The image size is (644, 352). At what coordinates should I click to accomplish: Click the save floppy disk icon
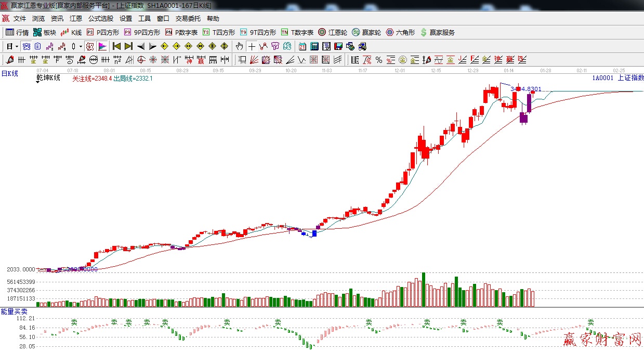pos(338,46)
